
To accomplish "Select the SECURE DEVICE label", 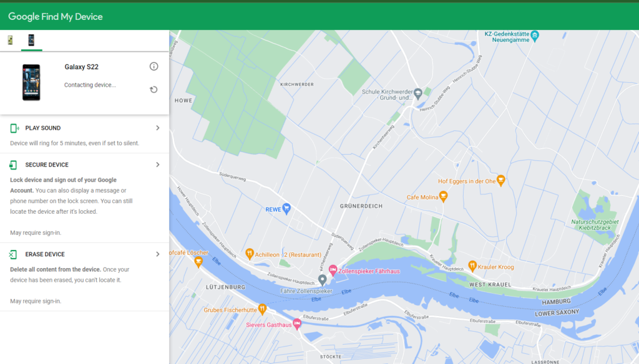I will pos(47,165).
